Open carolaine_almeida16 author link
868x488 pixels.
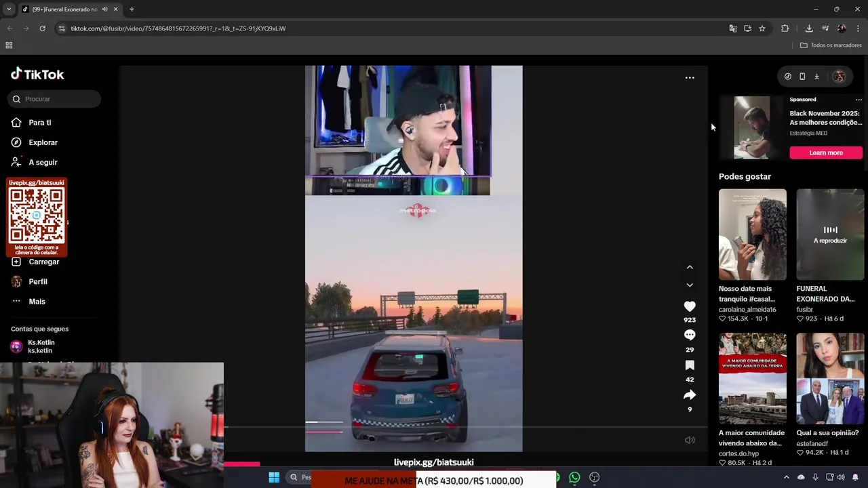(747, 310)
